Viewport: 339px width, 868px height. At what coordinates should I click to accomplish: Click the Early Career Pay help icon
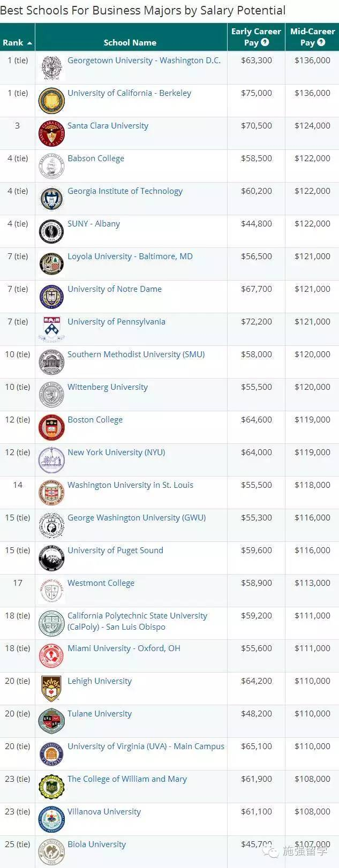point(265,42)
